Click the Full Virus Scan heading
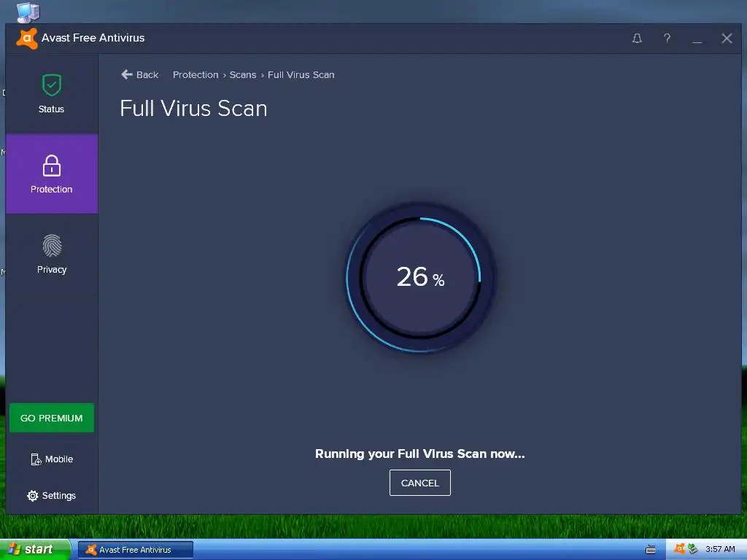This screenshot has width=747, height=560. tap(193, 109)
